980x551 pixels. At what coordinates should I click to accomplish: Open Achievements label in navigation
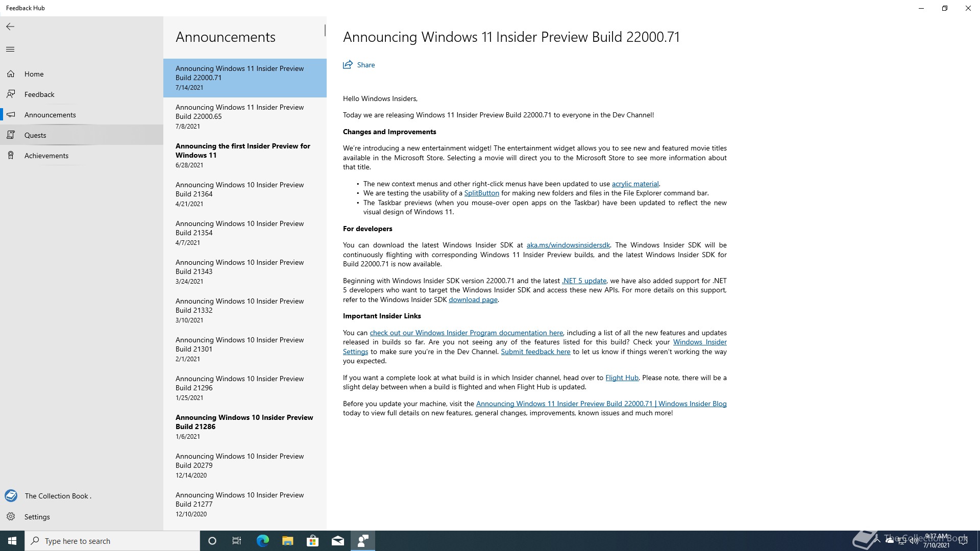click(x=46, y=156)
